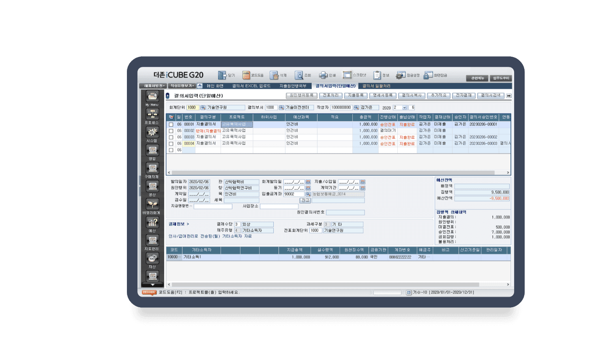Switch to 메인 화면 tab

(215, 86)
